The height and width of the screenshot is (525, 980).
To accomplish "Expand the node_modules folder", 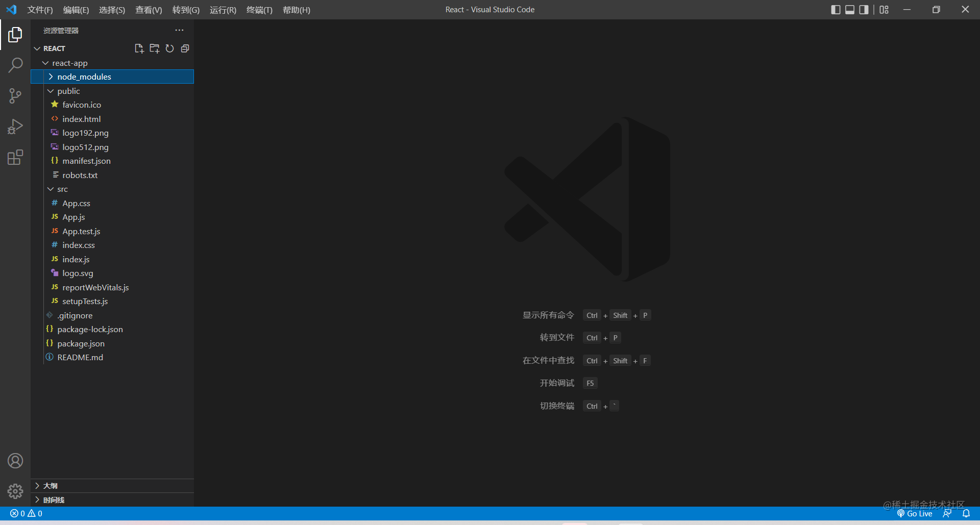I will (x=112, y=77).
